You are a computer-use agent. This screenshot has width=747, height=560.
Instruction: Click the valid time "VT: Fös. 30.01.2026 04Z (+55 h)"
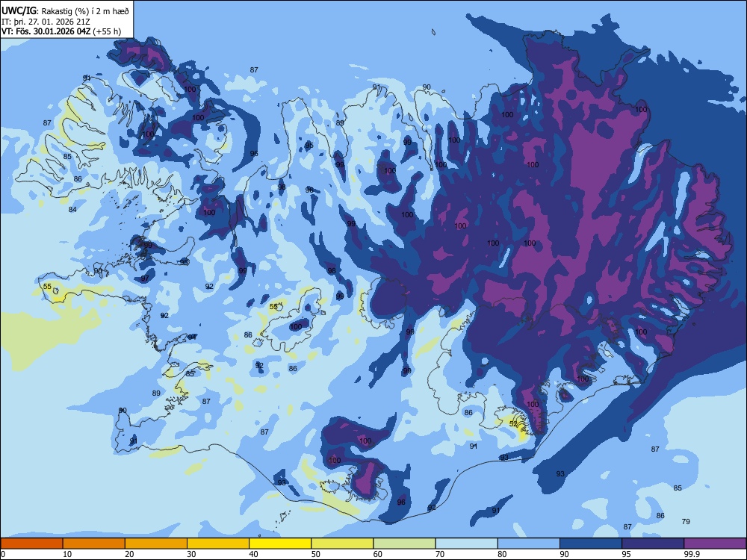pos(61,31)
